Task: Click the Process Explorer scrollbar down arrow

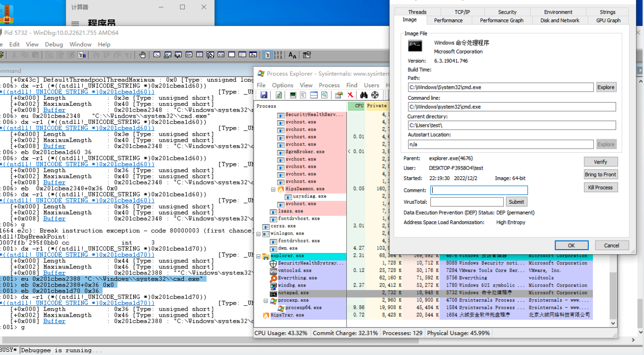Action: (613, 323)
